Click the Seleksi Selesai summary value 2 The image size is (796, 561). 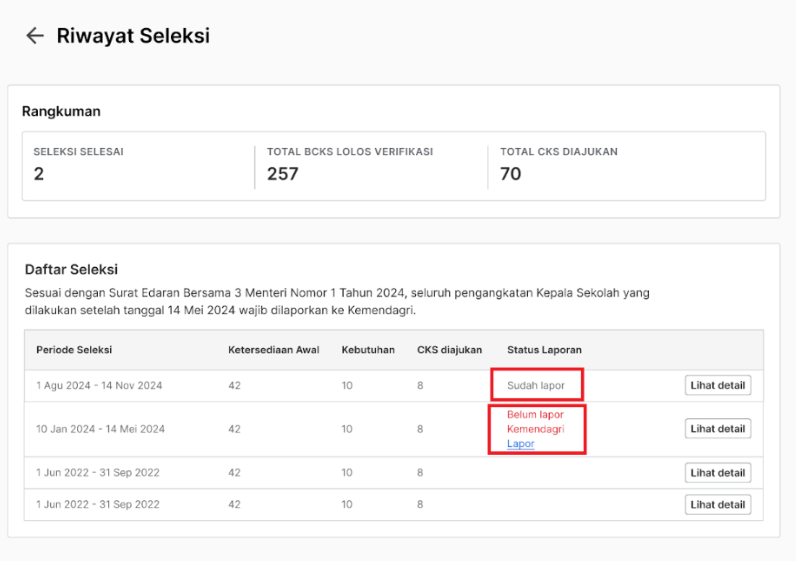[39, 174]
